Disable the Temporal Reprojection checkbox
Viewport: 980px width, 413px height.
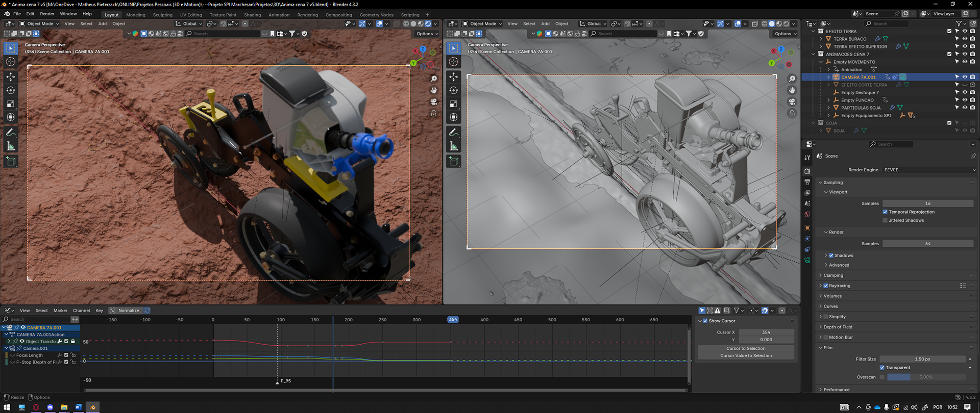pos(885,212)
